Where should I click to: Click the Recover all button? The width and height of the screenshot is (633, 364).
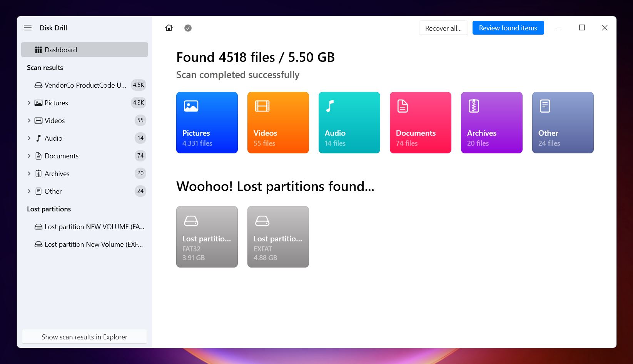[443, 28]
